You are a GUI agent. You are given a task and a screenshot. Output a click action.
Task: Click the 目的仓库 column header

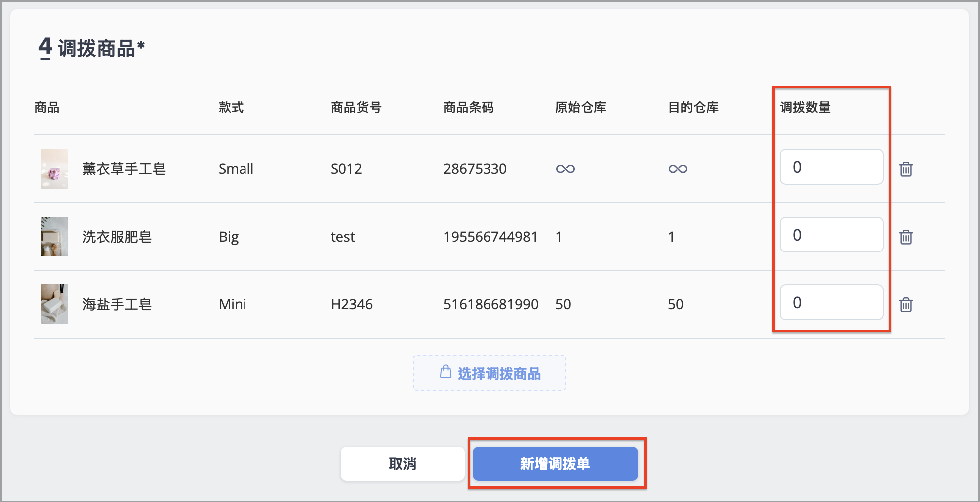(x=694, y=107)
